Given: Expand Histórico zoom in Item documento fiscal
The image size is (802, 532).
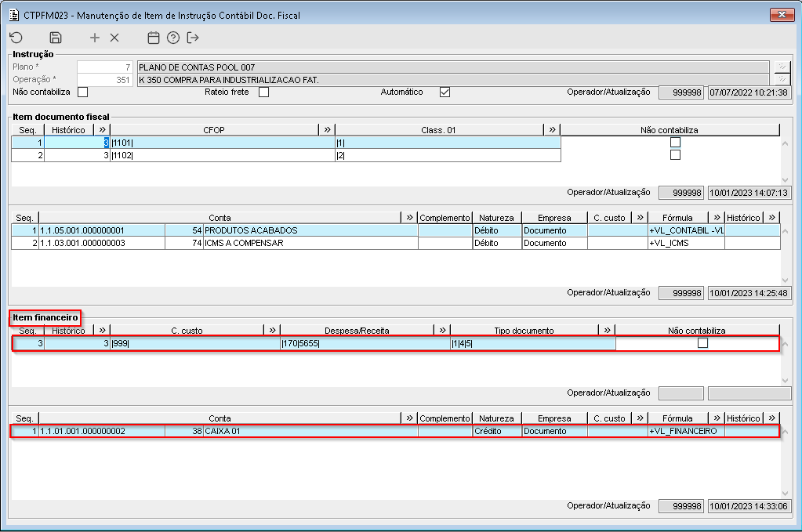Looking at the screenshot, I should click(x=102, y=130).
